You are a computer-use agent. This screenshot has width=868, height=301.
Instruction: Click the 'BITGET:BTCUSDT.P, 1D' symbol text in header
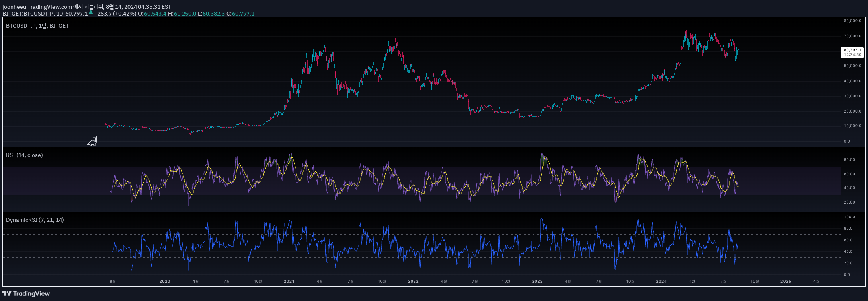pyautogui.click(x=33, y=14)
